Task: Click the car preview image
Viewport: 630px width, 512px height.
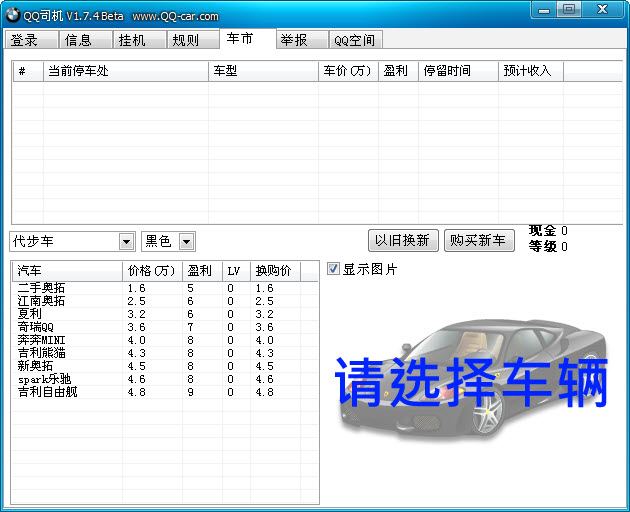Action: (x=472, y=380)
